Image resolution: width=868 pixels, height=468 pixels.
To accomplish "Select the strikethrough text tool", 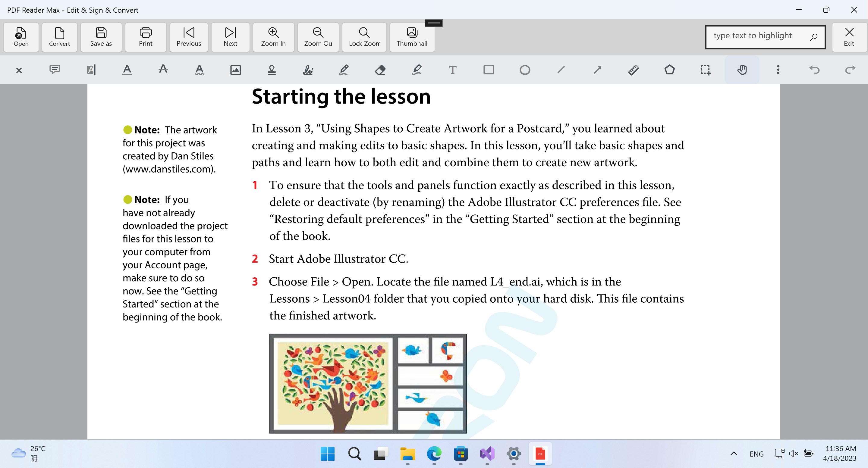I will tap(163, 69).
